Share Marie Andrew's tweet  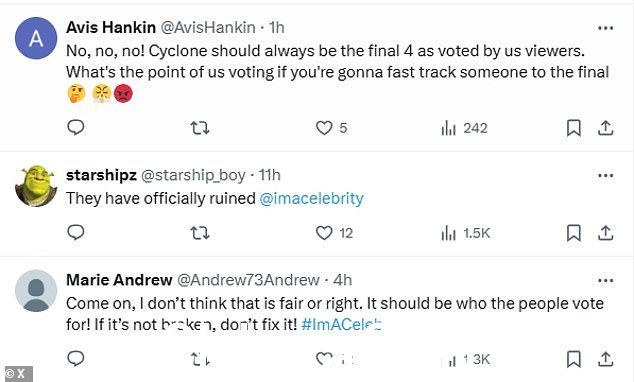point(605,359)
